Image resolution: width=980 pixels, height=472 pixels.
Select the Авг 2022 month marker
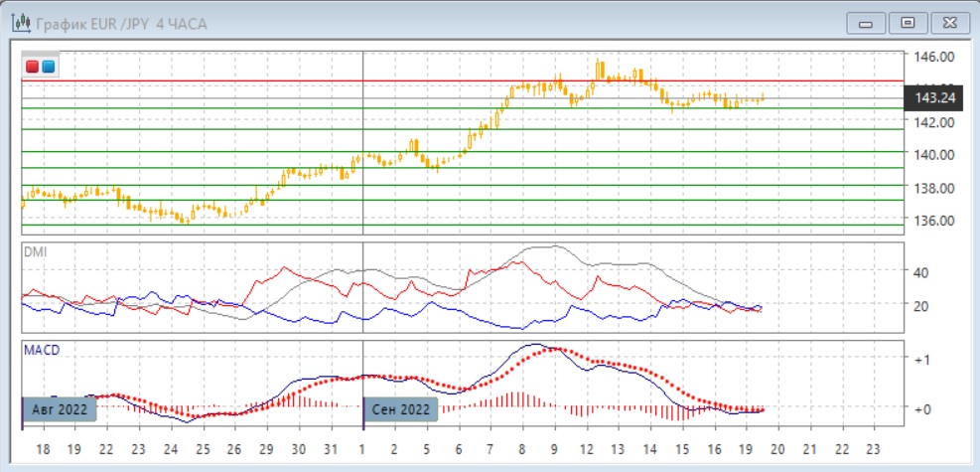59,408
